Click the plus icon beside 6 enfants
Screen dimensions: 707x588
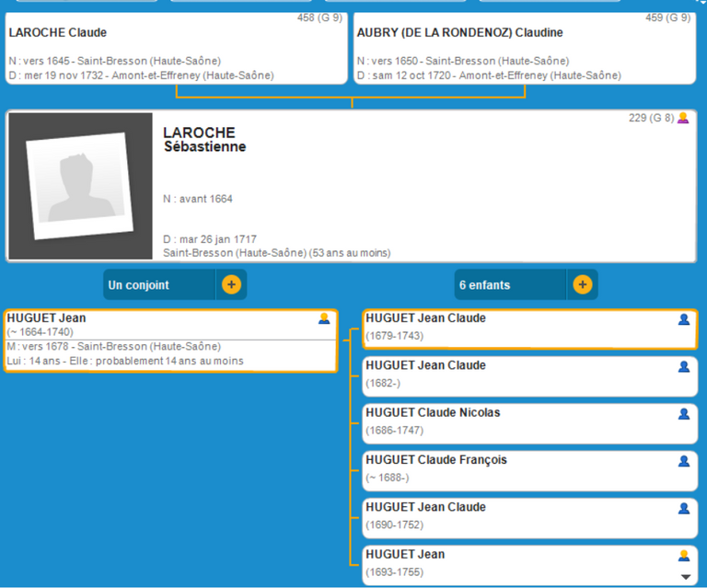[582, 284]
